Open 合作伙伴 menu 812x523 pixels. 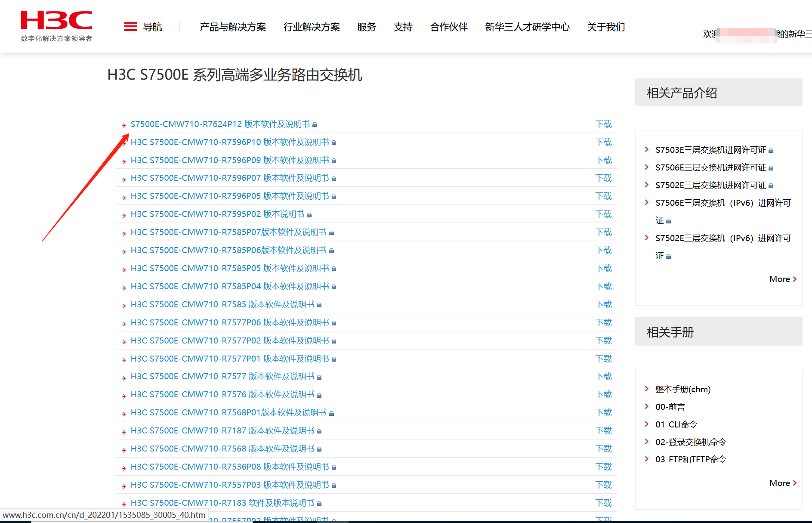tap(449, 27)
